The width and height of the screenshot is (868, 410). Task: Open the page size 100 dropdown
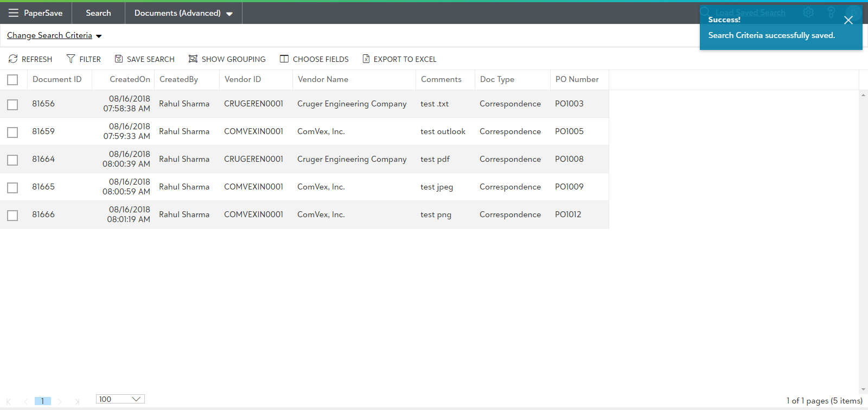tap(136, 399)
